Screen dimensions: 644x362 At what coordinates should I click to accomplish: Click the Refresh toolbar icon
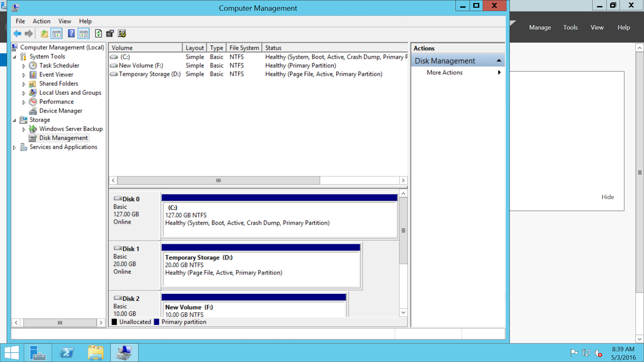coord(98,34)
